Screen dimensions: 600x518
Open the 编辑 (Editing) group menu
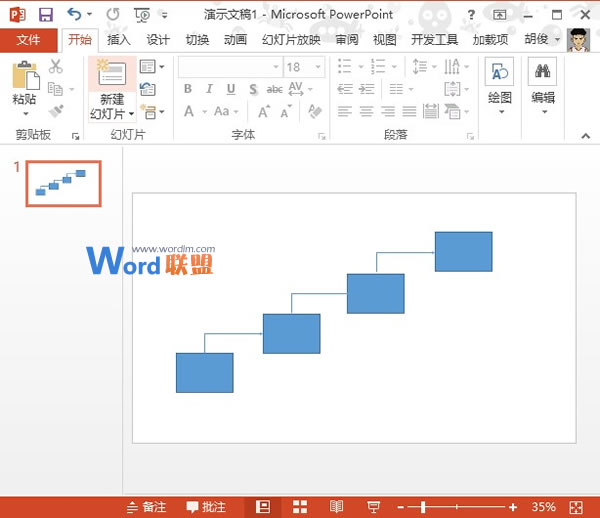coord(542,86)
